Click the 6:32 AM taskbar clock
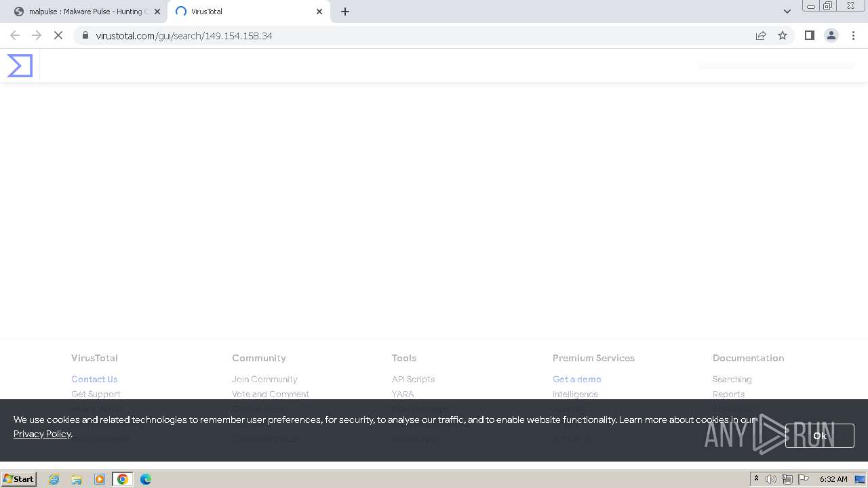Image resolution: width=868 pixels, height=488 pixels. click(833, 479)
